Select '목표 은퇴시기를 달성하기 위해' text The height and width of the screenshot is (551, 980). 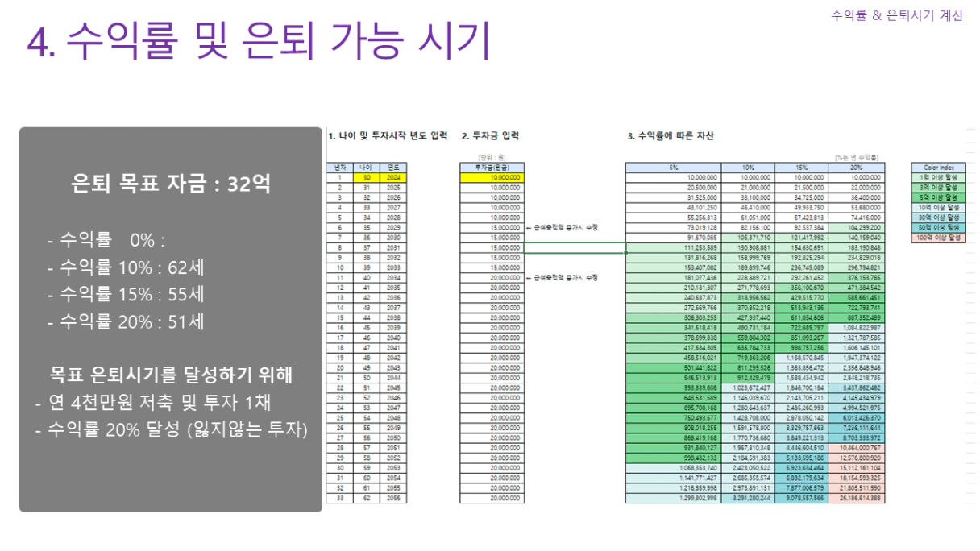pyautogui.click(x=171, y=375)
